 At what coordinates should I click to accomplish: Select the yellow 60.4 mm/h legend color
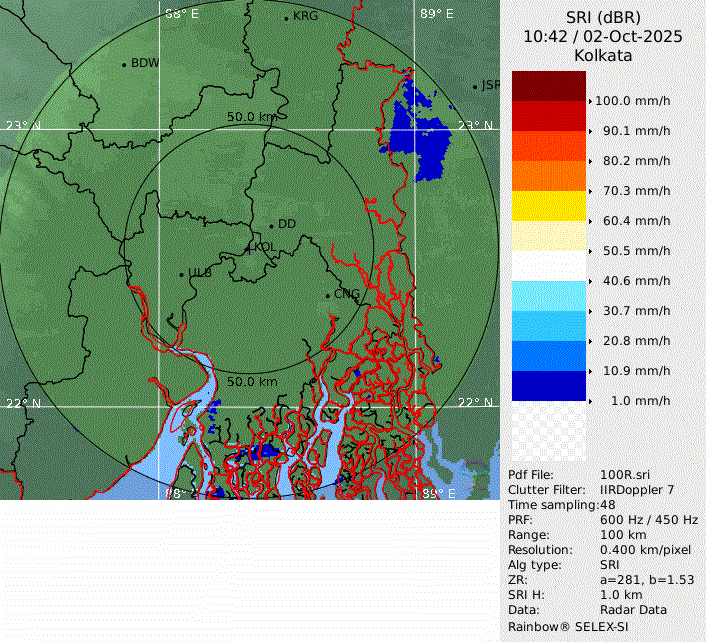(x=548, y=206)
